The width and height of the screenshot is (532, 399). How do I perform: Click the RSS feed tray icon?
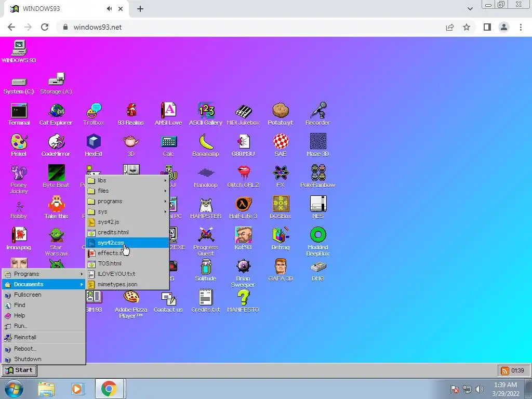coord(504,371)
